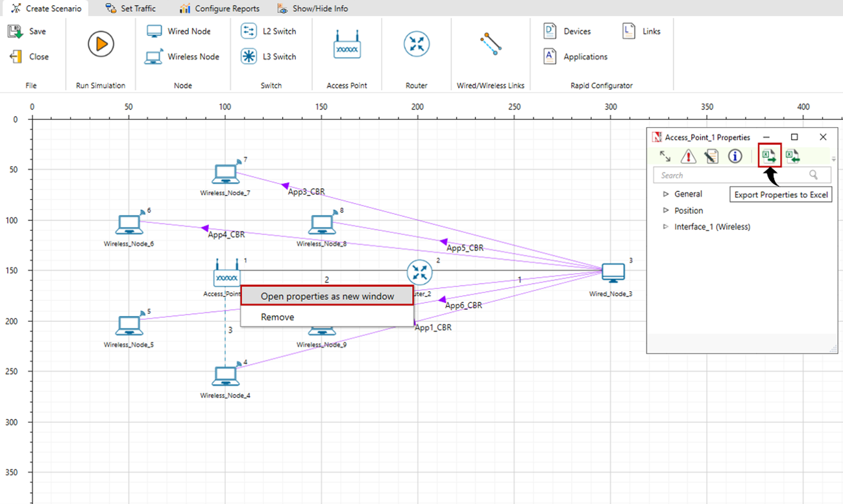Select Wireless_Node_6 on the canvas
843x504 pixels.
[x=129, y=225]
